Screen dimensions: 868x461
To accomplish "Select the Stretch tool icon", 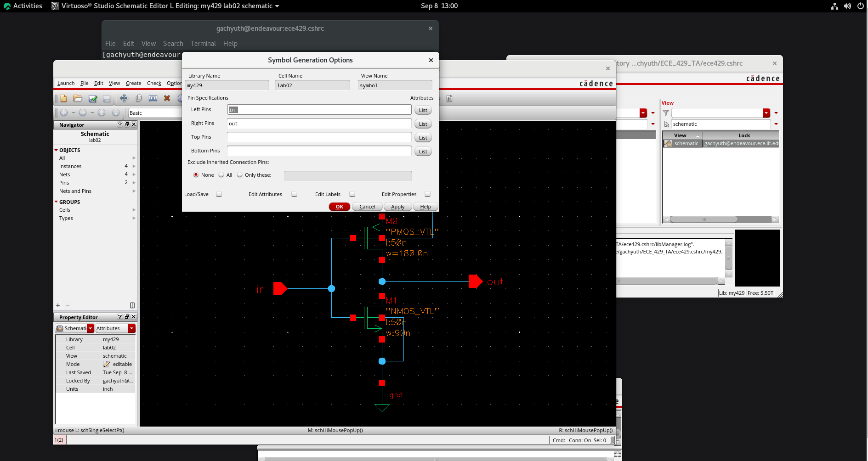I will [x=153, y=98].
